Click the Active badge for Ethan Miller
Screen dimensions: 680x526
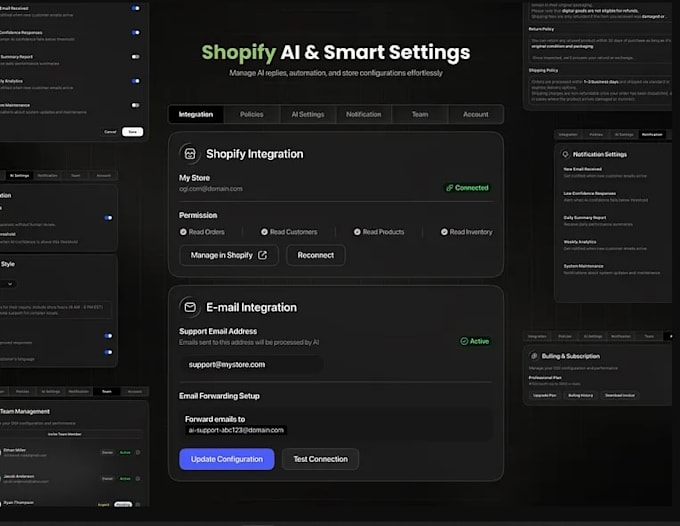(x=125, y=452)
